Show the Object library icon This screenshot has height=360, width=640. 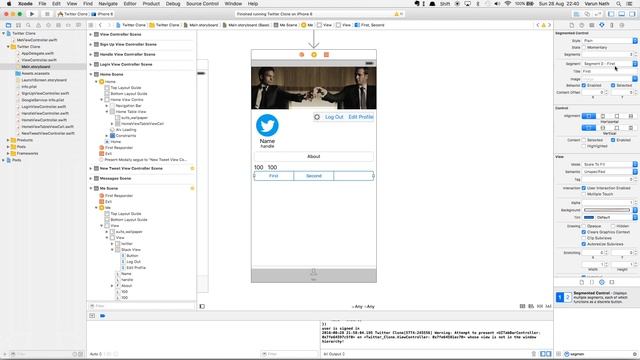click(x=602, y=282)
